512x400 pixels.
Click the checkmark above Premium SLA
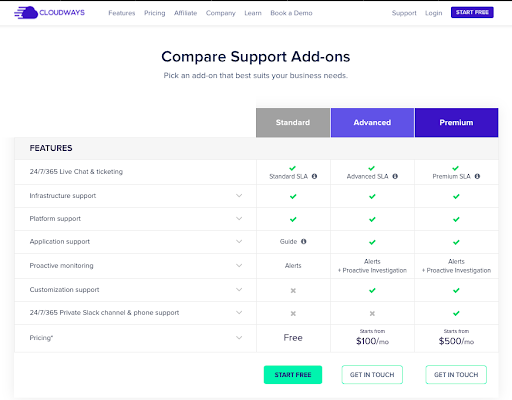tap(456, 168)
